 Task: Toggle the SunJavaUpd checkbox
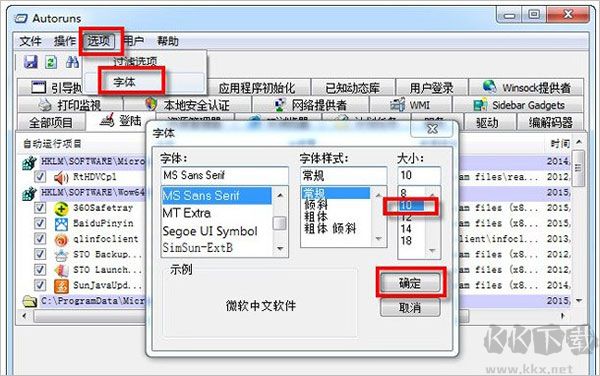click(x=40, y=285)
